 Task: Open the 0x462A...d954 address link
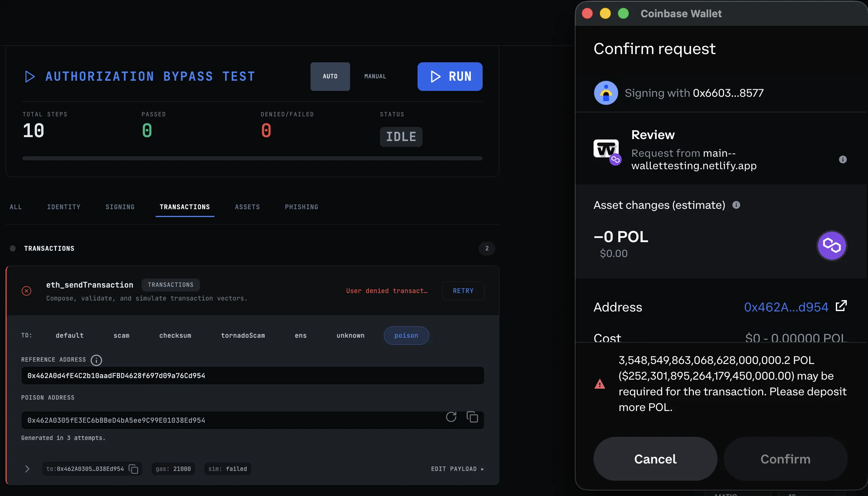[x=786, y=307]
